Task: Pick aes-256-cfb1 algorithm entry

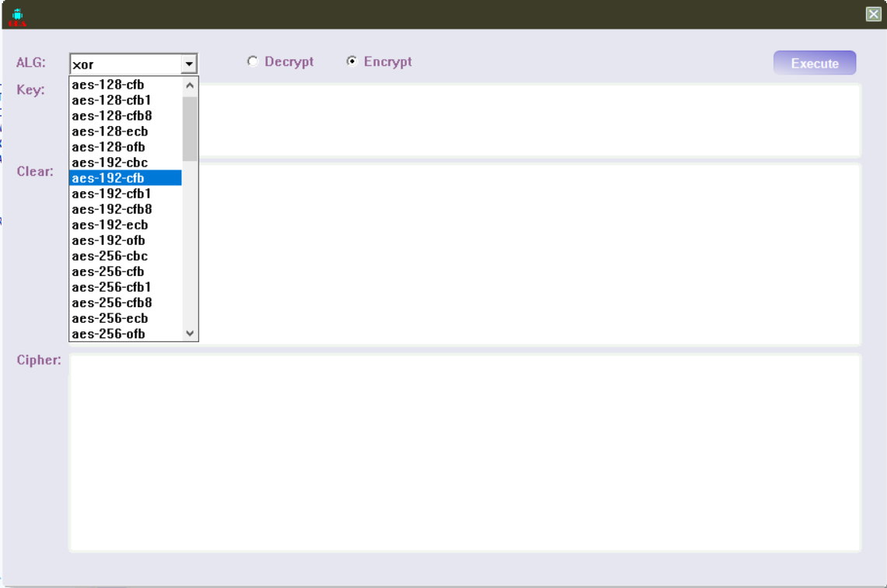Action: coord(125,287)
